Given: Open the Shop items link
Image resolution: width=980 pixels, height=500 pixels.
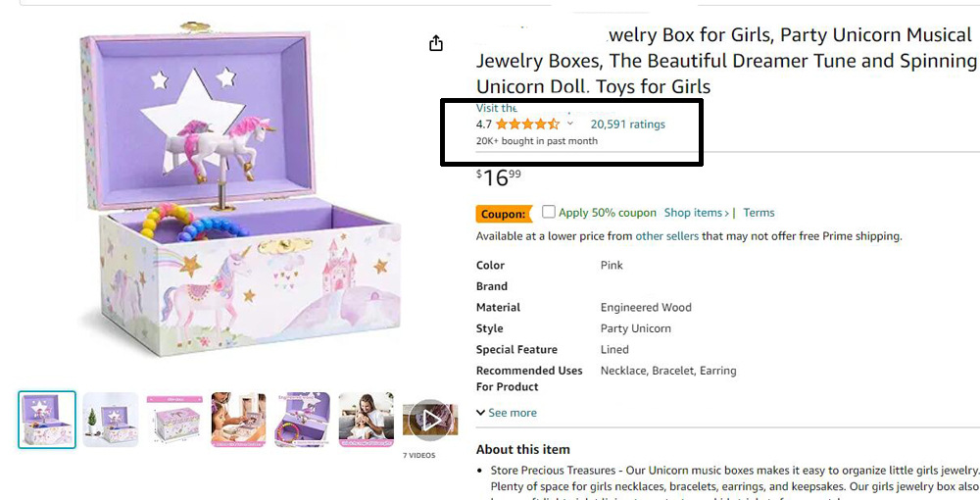Looking at the screenshot, I should [696, 213].
